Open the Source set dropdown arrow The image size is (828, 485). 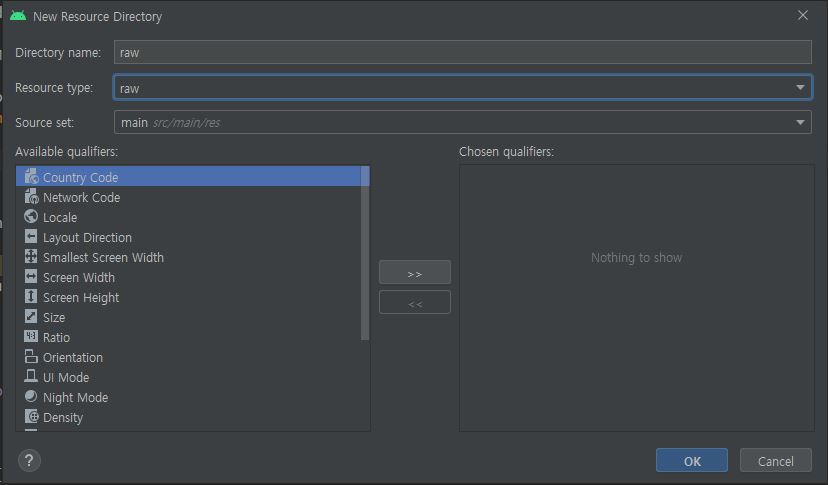(x=800, y=122)
